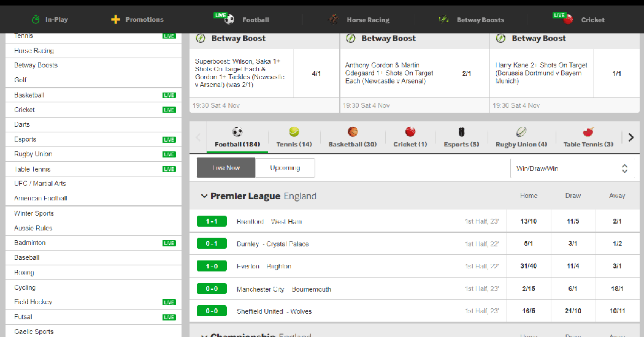This screenshot has height=337, width=644.
Task: Open Basketball in the sidebar
Action: (94, 95)
